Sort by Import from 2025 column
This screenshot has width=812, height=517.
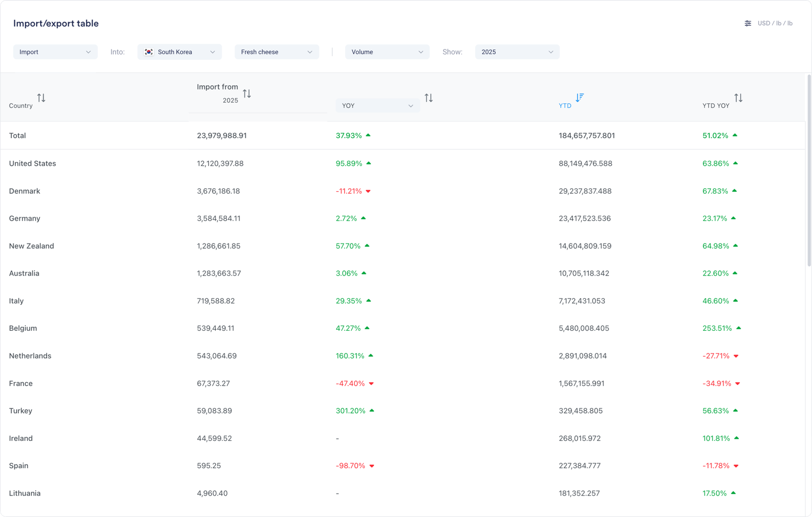247,94
